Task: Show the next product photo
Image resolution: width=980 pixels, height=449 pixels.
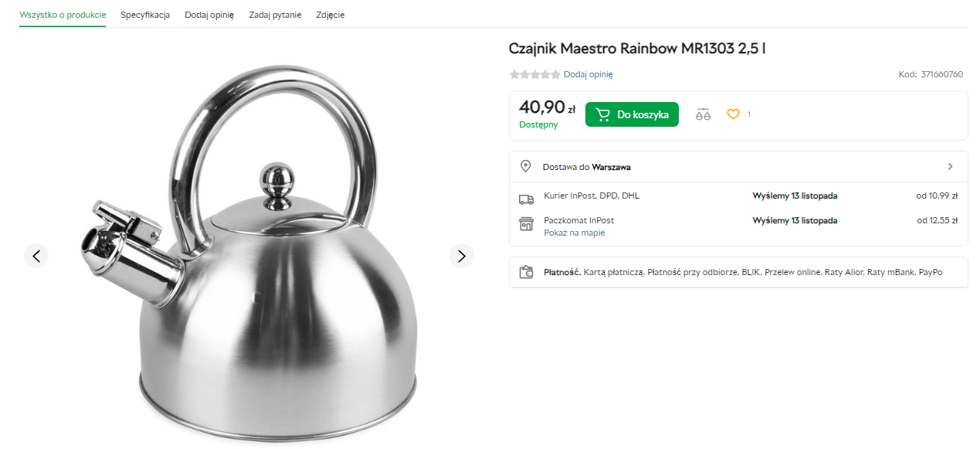Action: pyautogui.click(x=461, y=256)
